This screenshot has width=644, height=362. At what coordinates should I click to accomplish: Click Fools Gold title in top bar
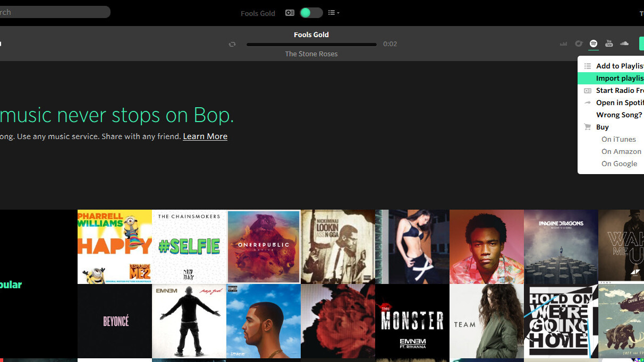pyautogui.click(x=258, y=13)
